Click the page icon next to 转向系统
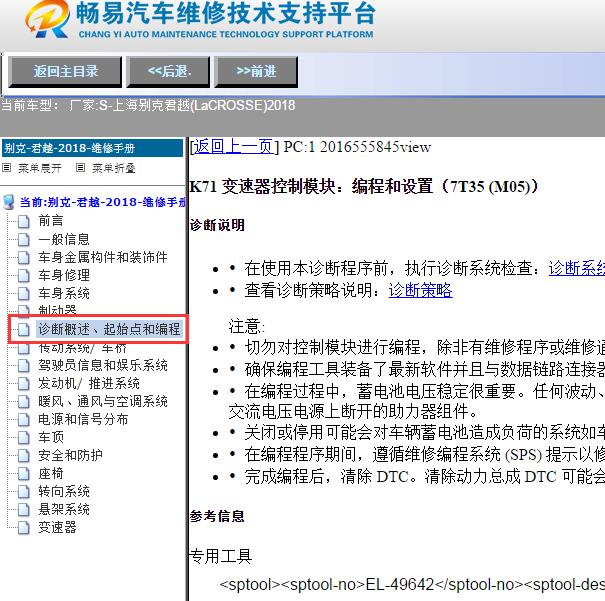605x601 pixels. [x=24, y=492]
